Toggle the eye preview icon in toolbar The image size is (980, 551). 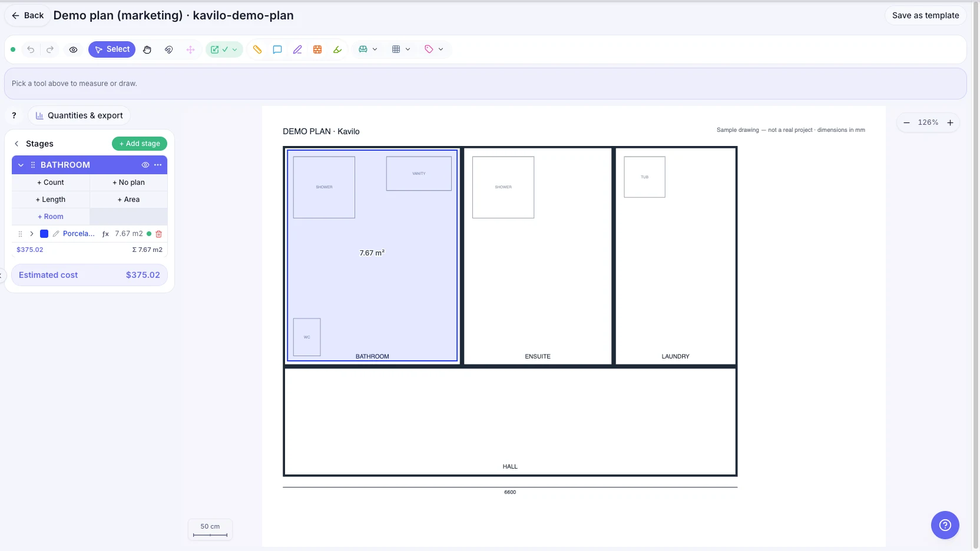73,49
